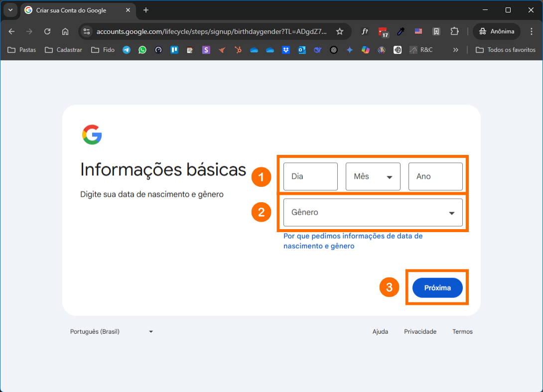Click the Ano input field
The image size is (543, 392).
click(x=435, y=176)
